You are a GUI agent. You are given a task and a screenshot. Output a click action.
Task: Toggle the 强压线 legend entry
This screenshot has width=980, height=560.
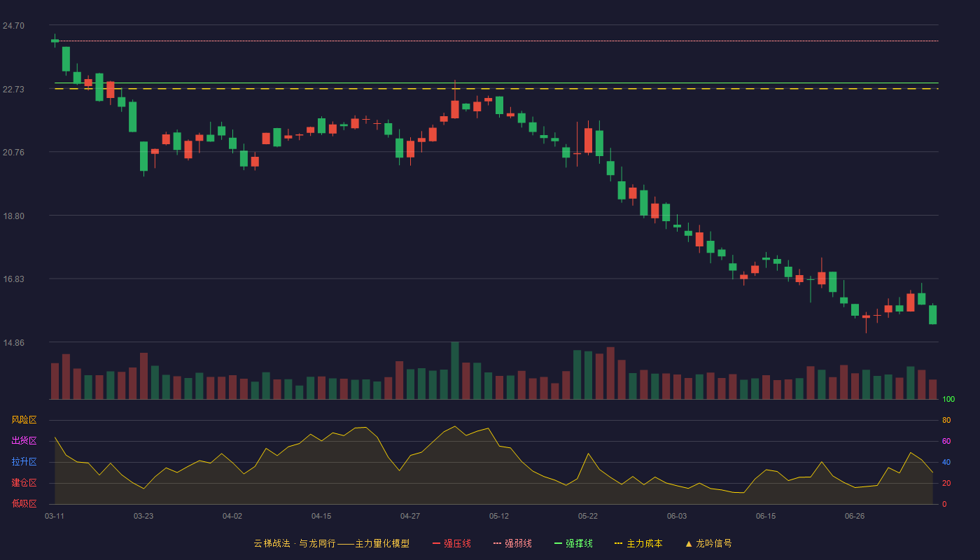tap(451, 543)
